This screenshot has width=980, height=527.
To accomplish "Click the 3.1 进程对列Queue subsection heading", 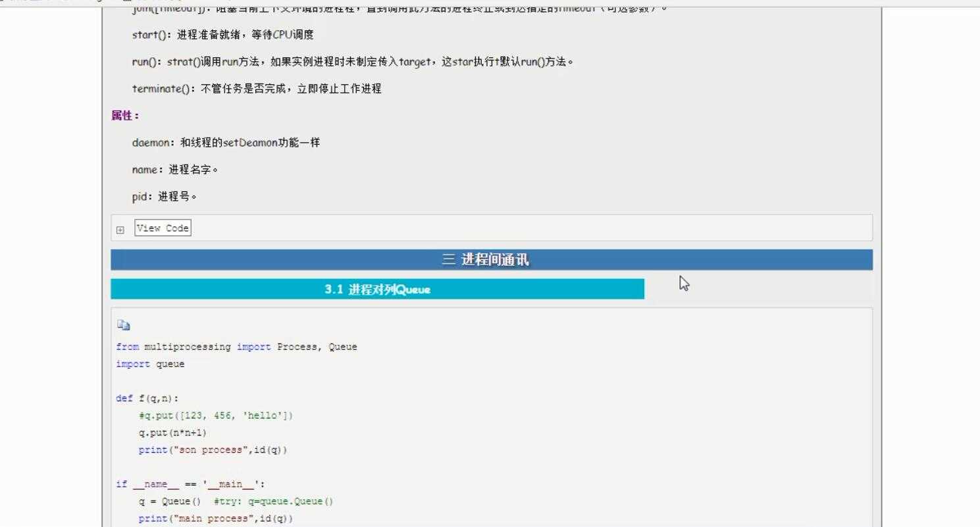I will click(377, 289).
